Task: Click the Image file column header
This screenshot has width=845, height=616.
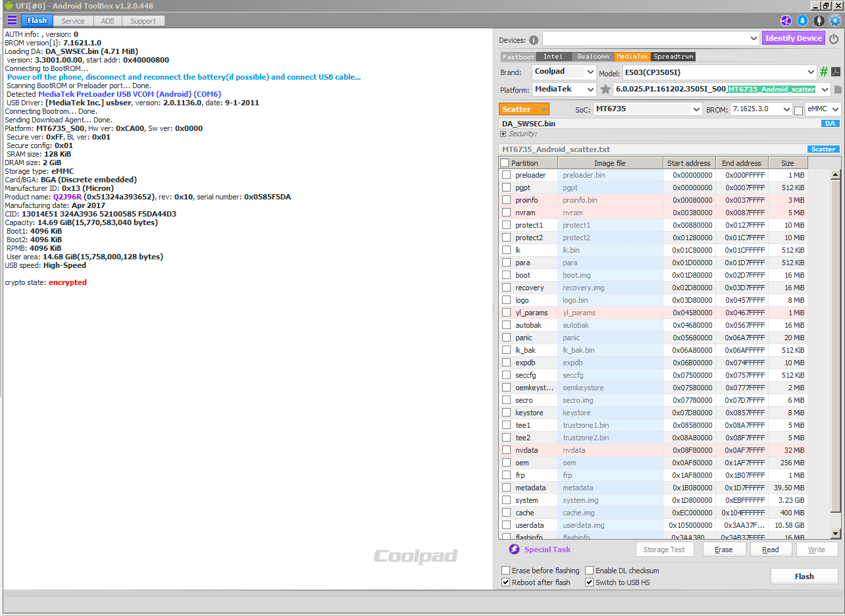Action: (610, 163)
